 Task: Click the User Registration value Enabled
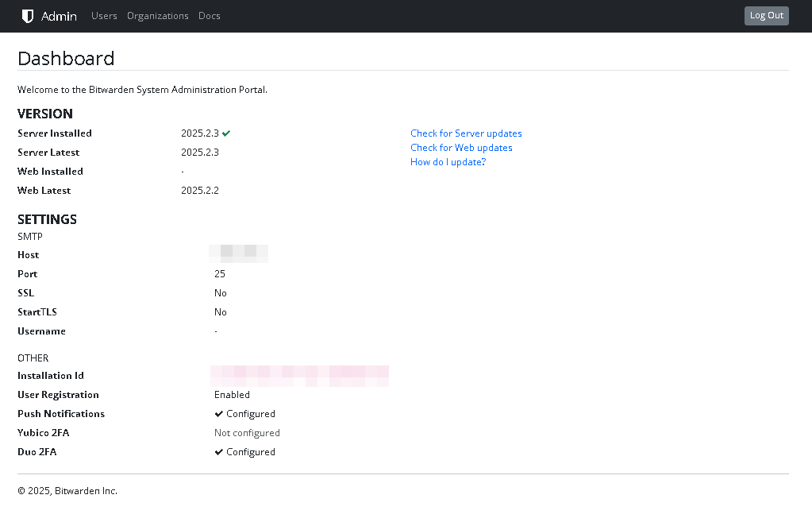[232, 395]
